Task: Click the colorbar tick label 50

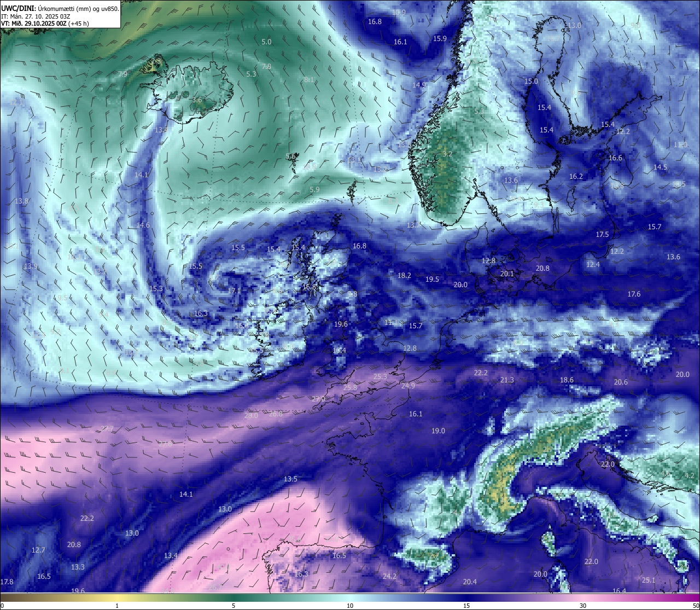Action: pos(696,606)
